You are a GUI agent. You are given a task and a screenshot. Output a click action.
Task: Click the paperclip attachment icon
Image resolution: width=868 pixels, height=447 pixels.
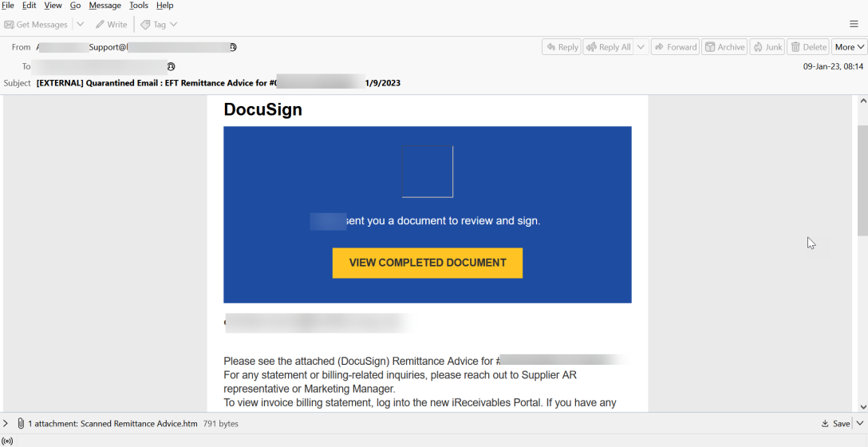21,423
